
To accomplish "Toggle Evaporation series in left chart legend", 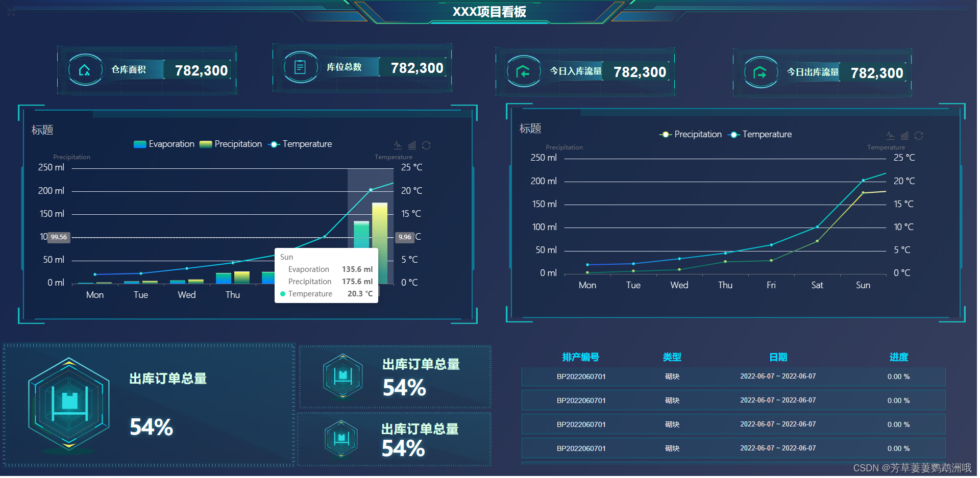I will pos(164,144).
